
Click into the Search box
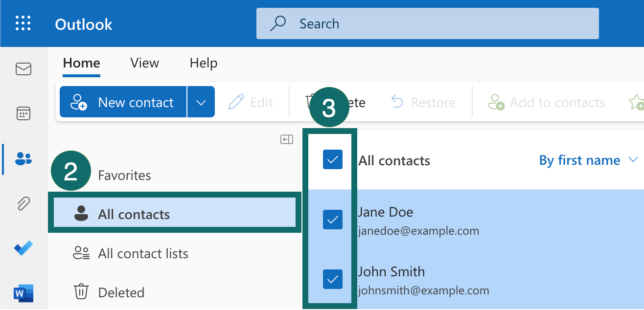(427, 23)
